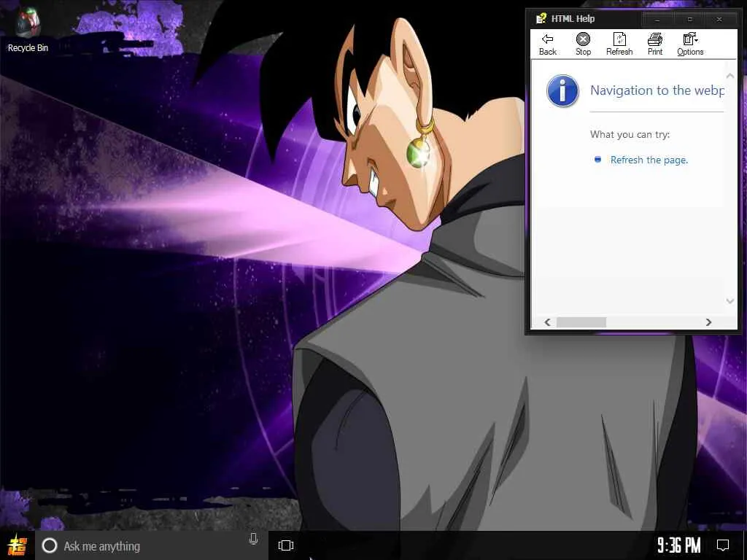The image size is (747, 560).
Task: Print the help page
Action: (655, 44)
